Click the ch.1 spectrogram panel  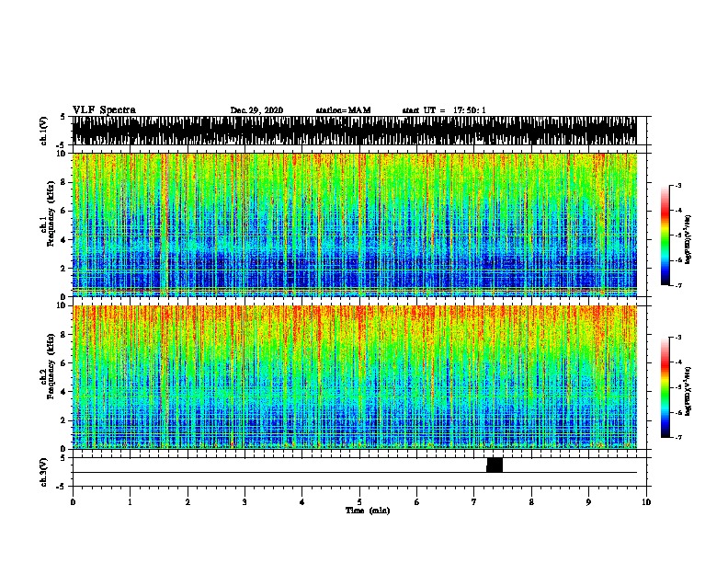pyautogui.click(x=354, y=224)
